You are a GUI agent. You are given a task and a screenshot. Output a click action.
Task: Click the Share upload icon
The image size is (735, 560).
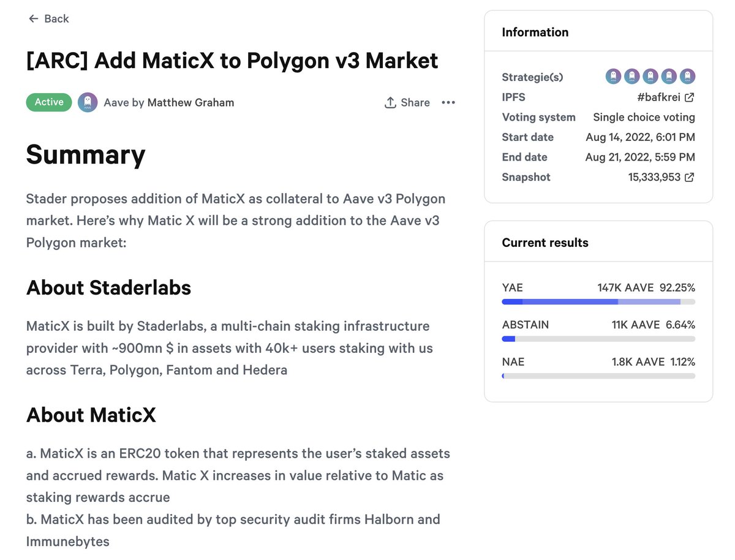[390, 102]
